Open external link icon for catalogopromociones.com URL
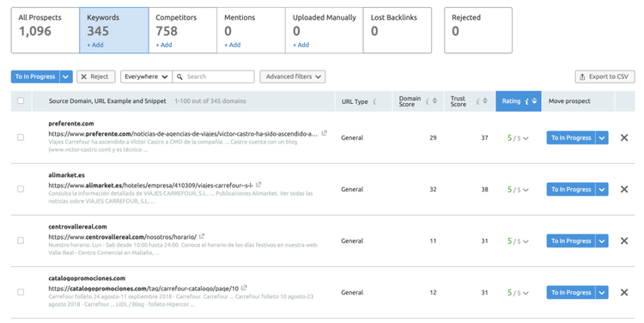The width and height of the screenshot is (644, 323). point(244,288)
